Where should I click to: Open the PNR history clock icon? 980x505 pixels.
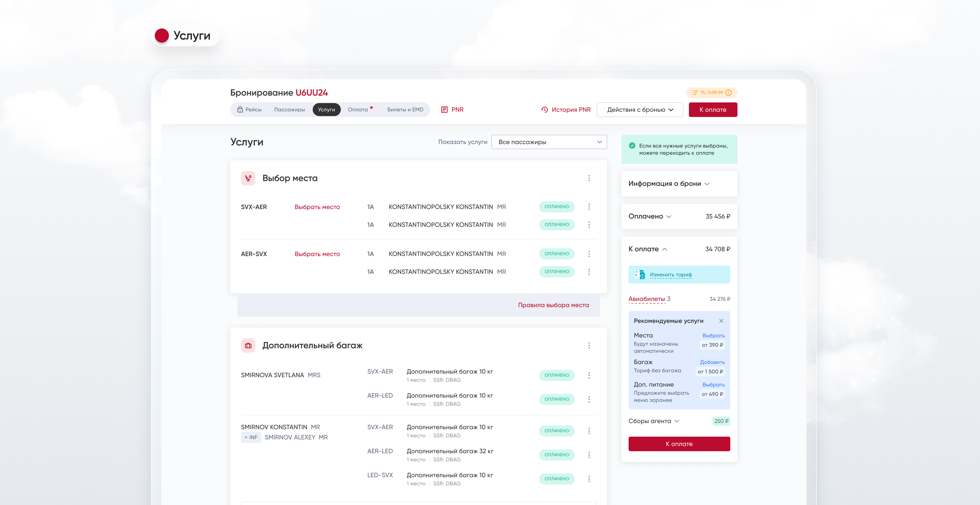point(544,110)
